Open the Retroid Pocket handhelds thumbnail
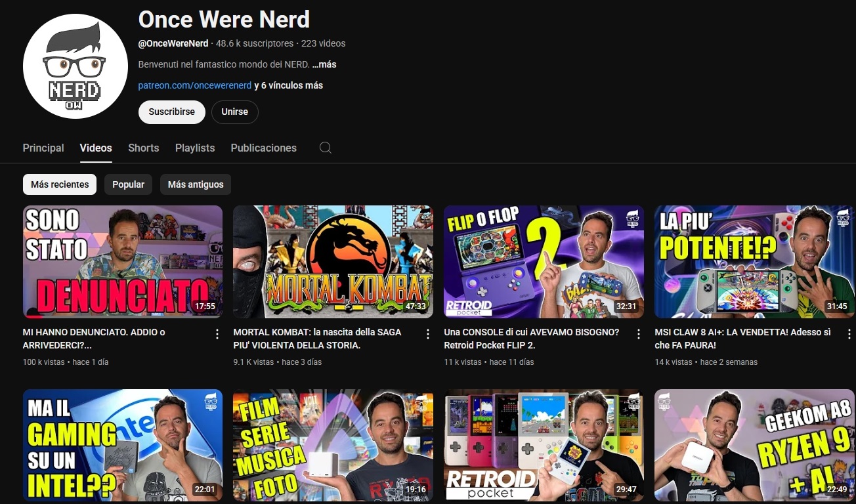Viewport: 856px width, 504px height. tap(544, 446)
